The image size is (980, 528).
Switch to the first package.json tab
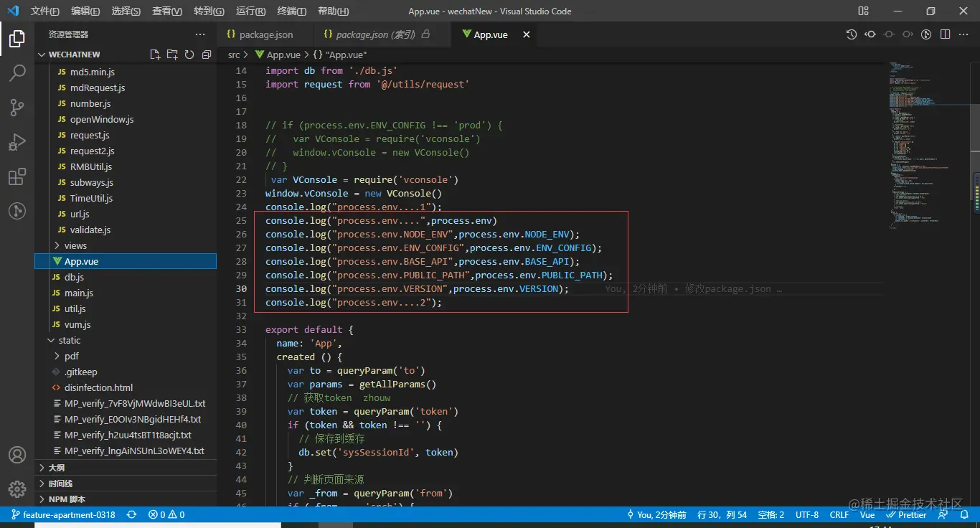(x=265, y=34)
